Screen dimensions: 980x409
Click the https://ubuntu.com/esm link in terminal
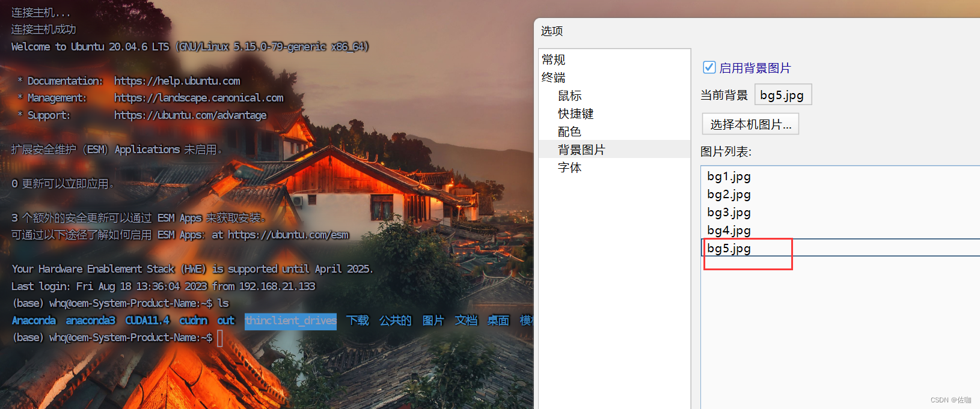point(288,235)
